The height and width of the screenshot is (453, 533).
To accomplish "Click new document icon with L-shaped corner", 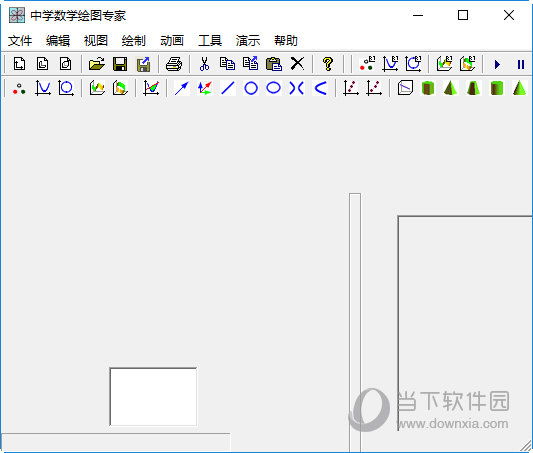I will point(42,64).
